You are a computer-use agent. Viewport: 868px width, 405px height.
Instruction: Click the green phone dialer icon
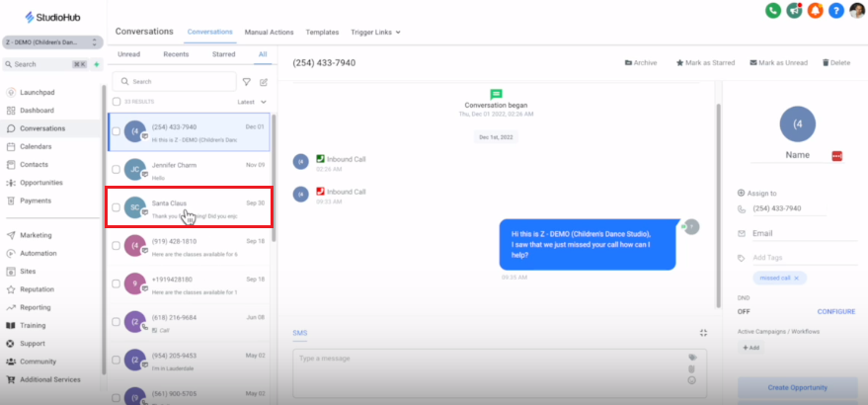[x=773, y=11]
